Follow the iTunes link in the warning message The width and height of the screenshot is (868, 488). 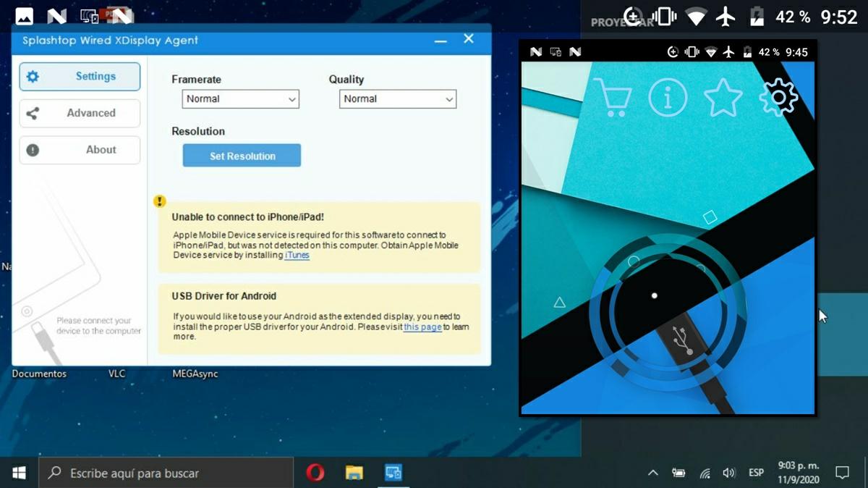[297, 255]
